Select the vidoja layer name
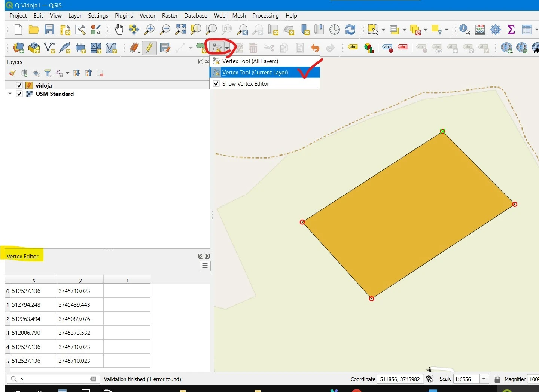This screenshot has width=539, height=392. point(44,86)
